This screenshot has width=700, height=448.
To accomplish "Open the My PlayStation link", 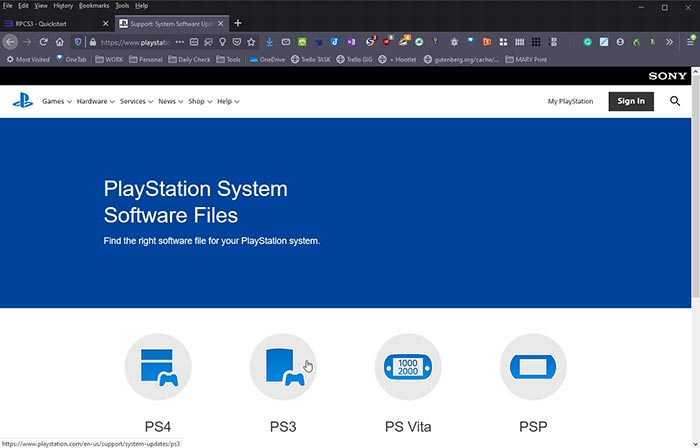I will [570, 101].
